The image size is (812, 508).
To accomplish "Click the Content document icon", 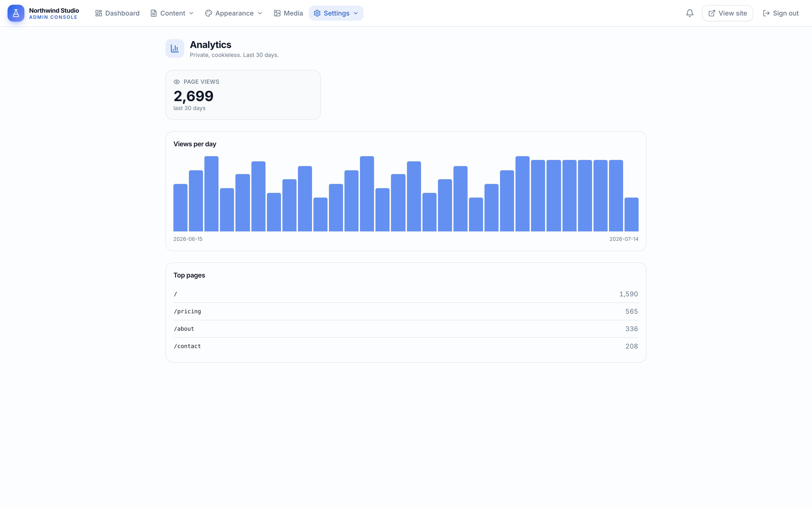I will coord(153,13).
